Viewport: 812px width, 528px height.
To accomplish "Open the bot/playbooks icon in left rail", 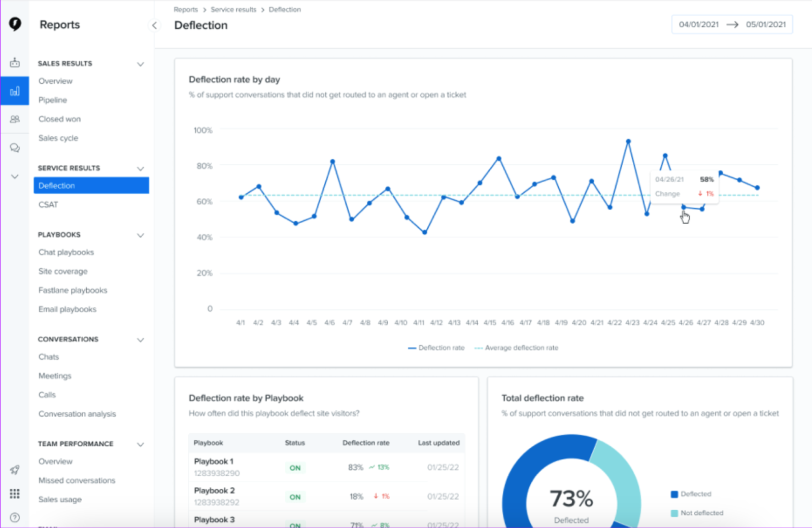I will (15, 62).
